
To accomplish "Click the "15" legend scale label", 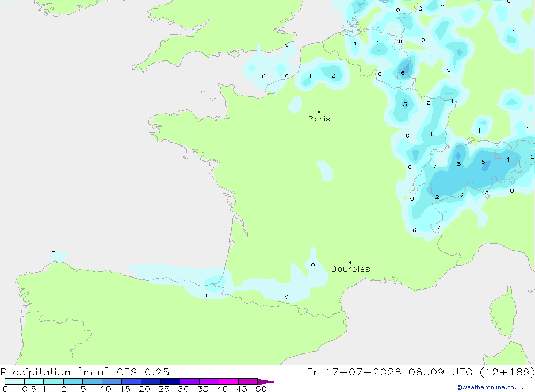I will tap(125, 389).
